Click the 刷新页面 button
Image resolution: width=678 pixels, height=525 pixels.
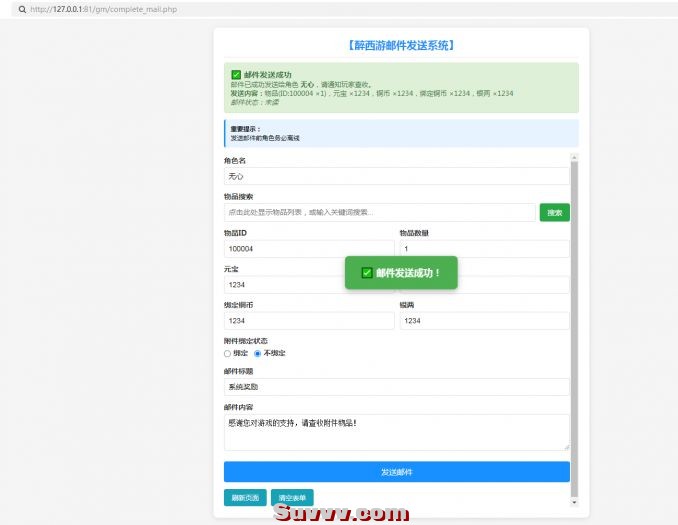pos(245,497)
